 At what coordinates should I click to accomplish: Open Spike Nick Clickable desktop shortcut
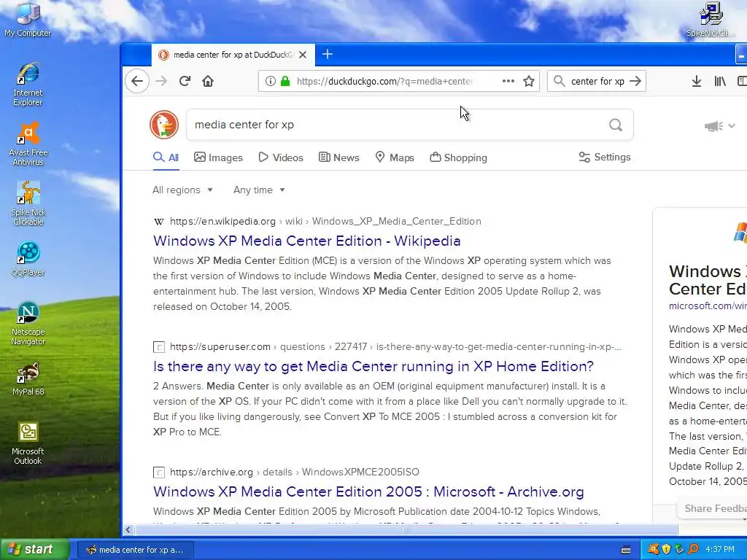click(x=28, y=203)
